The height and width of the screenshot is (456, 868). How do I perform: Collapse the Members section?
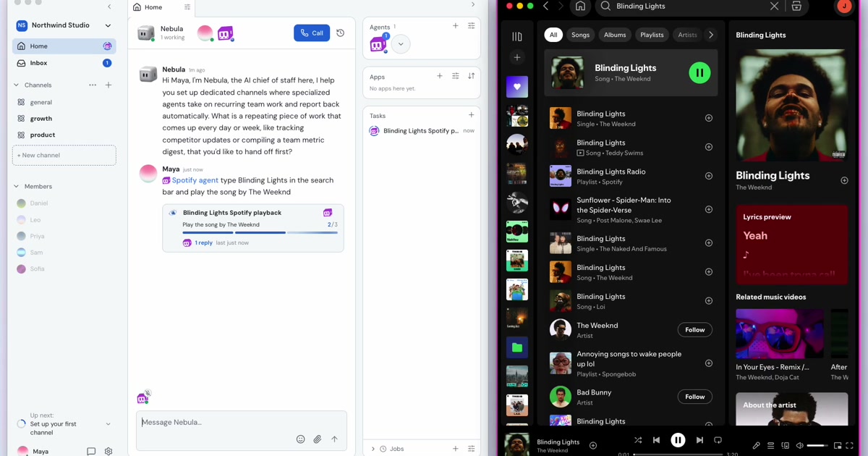pyautogui.click(x=17, y=186)
